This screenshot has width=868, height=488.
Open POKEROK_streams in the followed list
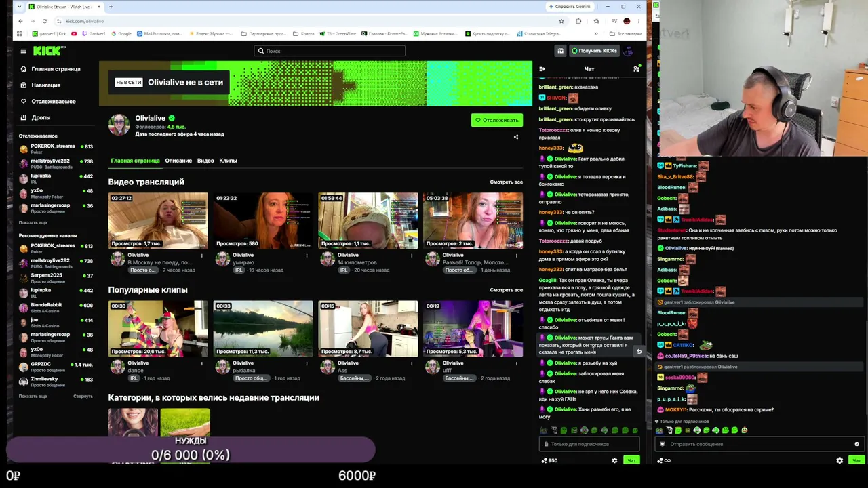tap(56, 148)
